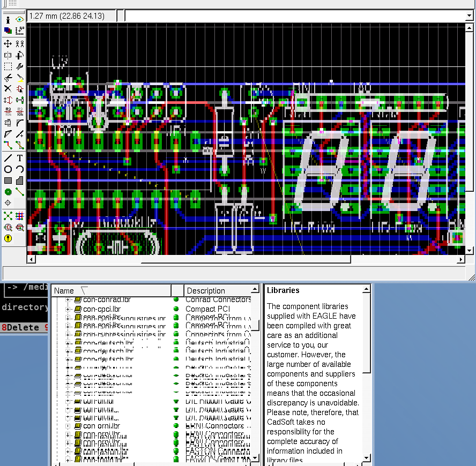Select the Delete (X) tool
Screen dimensions: 476x466
pos(8,89)
